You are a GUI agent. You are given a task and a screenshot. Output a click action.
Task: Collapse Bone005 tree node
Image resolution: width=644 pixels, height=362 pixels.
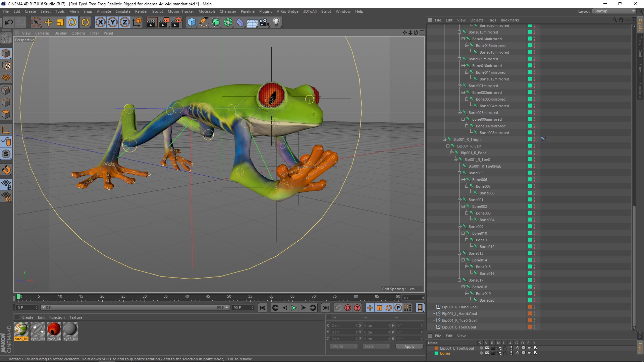click(x=459, y=173)
